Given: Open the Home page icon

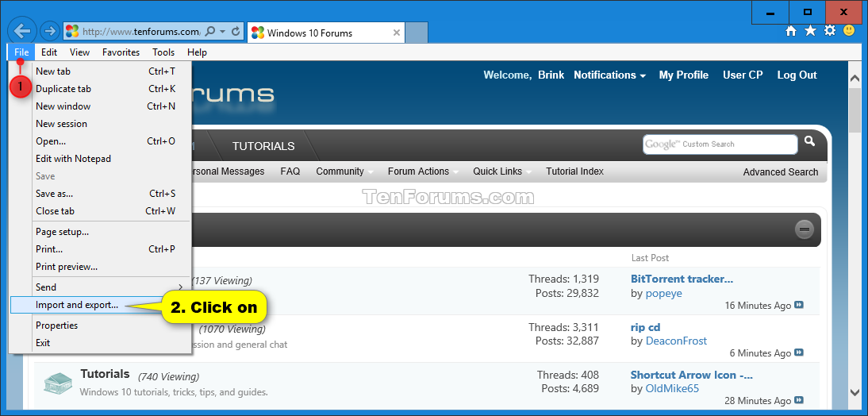Looking at the screenshot, I should pos(791,31).
